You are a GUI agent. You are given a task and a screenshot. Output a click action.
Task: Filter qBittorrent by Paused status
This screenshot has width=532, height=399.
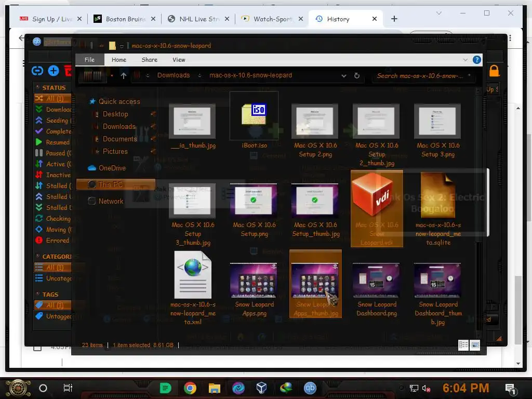[x=54, y=153]
